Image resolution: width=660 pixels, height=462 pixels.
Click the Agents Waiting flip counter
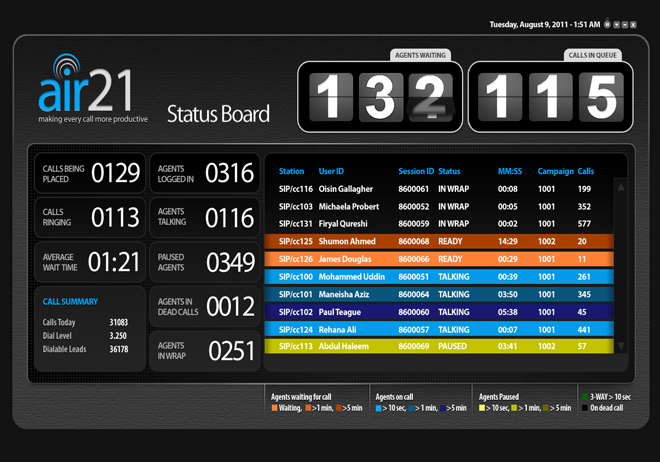pyautogui.click(x=378, y=96)
